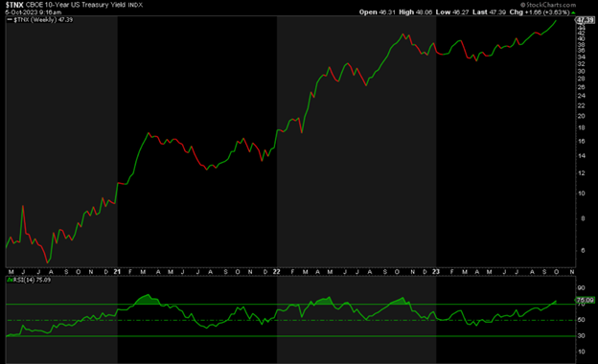This screenshot has width=598, height=364.
Task: Click the 90 label on the RSI axis
Action: click(581, 288)
